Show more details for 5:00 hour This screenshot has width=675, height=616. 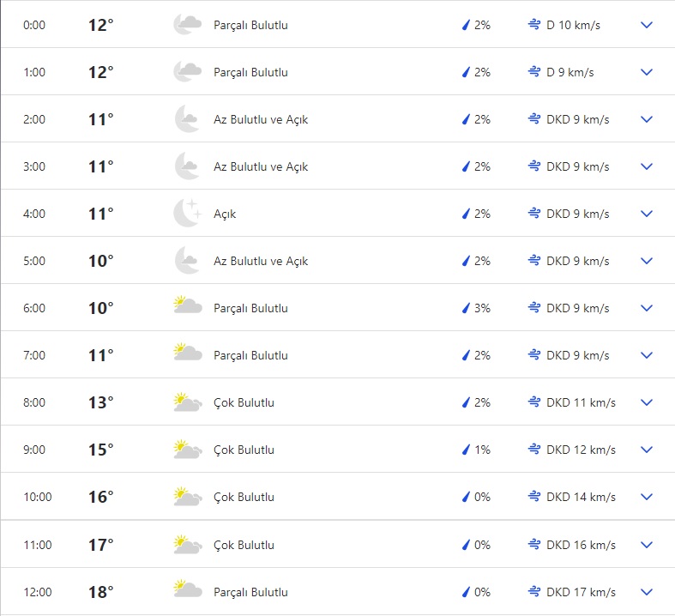pyautogui.click(x=647, y=261)
